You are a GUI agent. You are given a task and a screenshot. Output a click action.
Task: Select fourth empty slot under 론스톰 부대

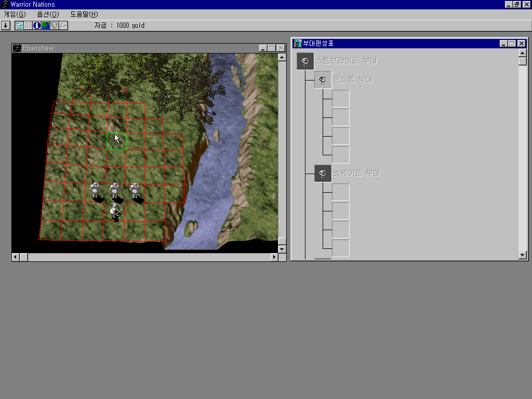341,155
